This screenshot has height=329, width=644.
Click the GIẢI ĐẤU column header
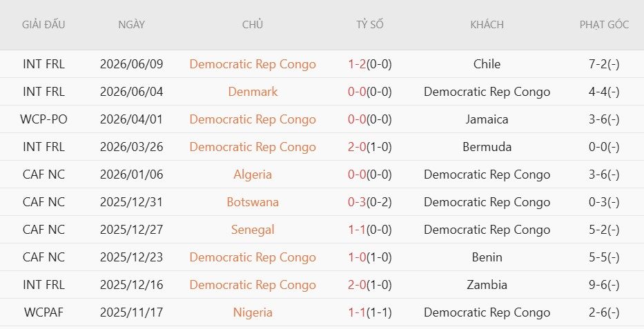click(43, 25)
